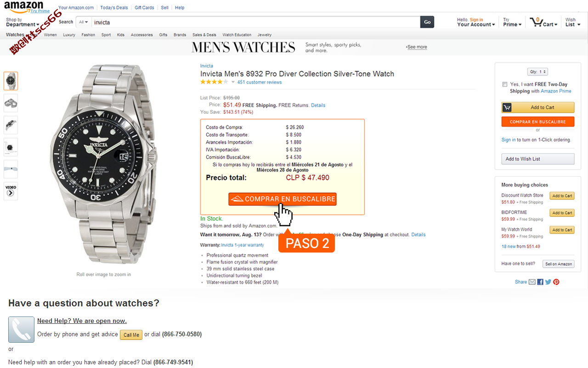Share product on Pinterest icon
The width and height of the screenshot is (588, 368).
coord(556,282)
